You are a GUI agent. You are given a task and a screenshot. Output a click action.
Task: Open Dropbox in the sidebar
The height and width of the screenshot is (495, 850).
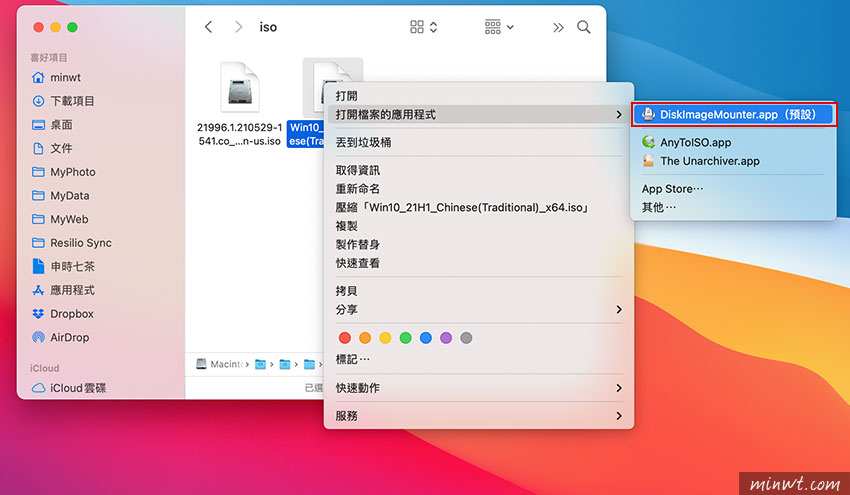coord(62,314)
